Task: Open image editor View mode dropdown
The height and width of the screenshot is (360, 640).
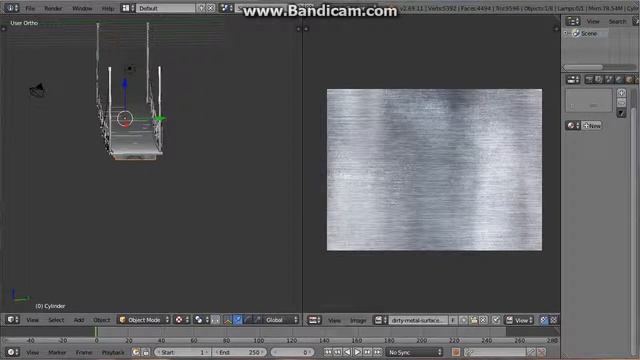Action: (x=519, y=320)
